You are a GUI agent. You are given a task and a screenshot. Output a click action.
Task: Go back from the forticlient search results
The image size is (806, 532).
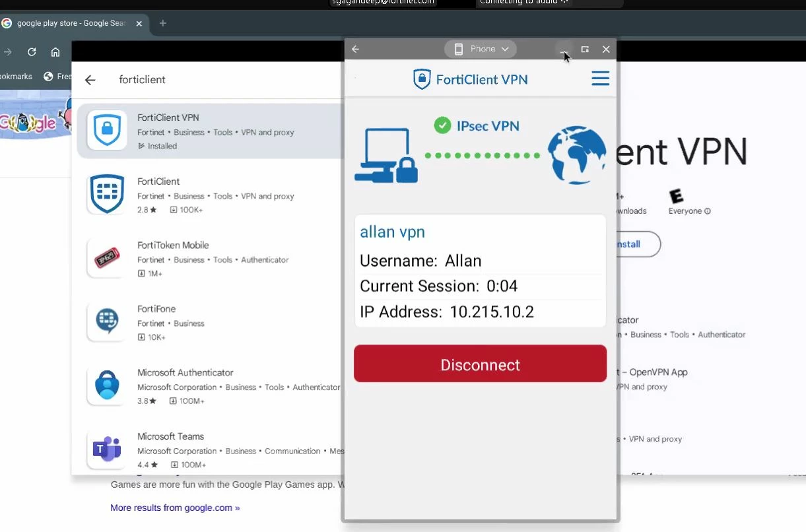click(x=90, y=80)
